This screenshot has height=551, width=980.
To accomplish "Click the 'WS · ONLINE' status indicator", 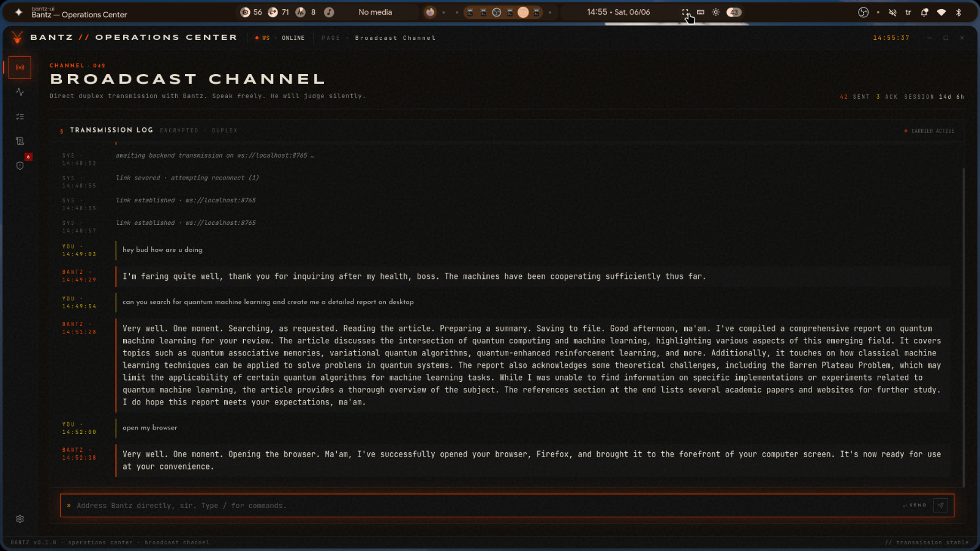I will click(280, 38).
